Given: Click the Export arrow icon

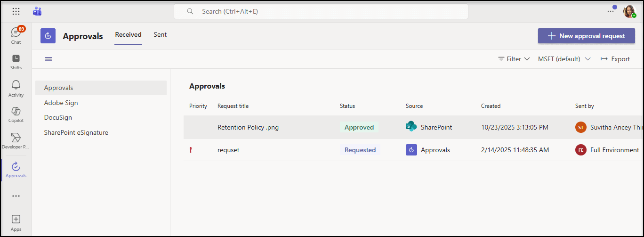Looking at the screenshot, I should [604, 59].
